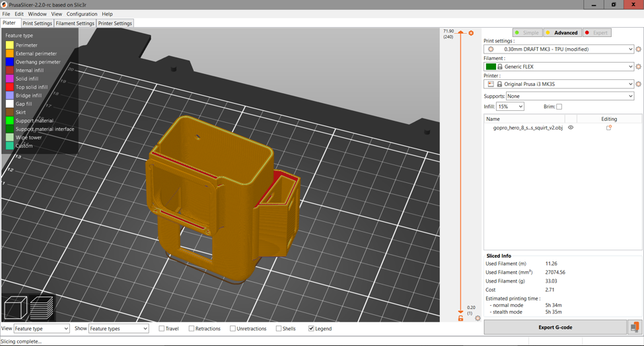Image resolution: width=644 pixels, height=346 pixels.
Task: Enable the Shells checkbox
Action: pos(279,328)
